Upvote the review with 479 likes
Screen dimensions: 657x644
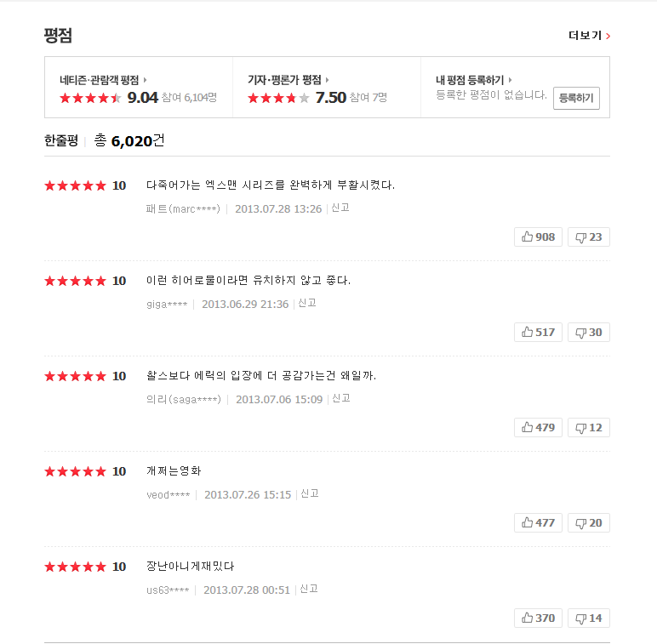pos(538,427)
